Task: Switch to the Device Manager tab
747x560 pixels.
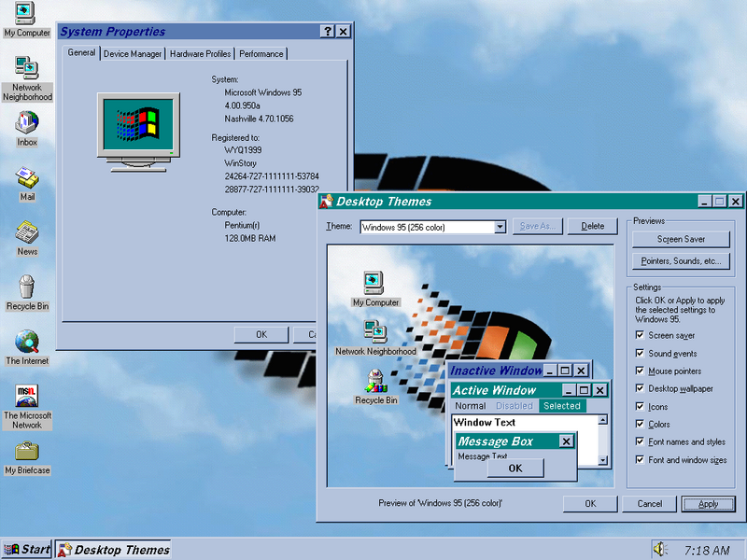Action: (133, 53)
